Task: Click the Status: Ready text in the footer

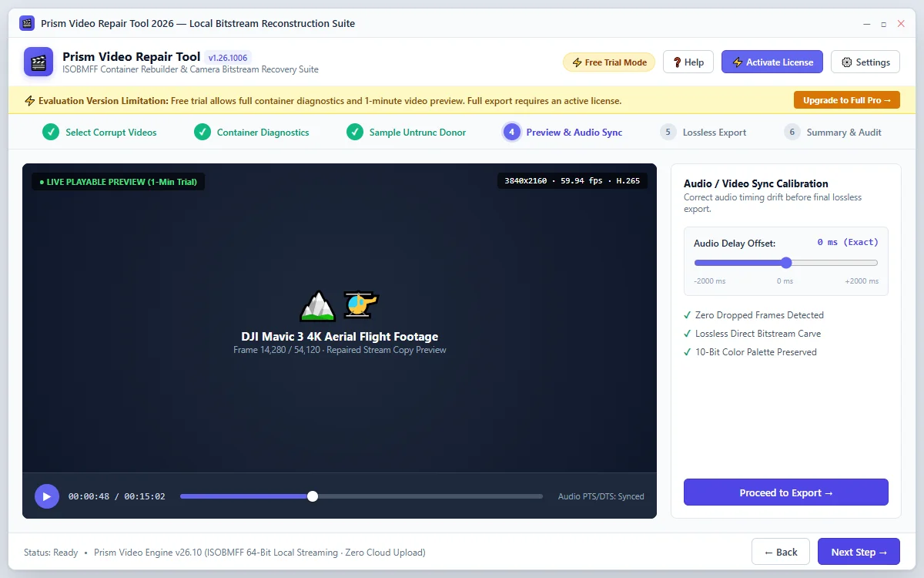Action: tap(51, 553)
